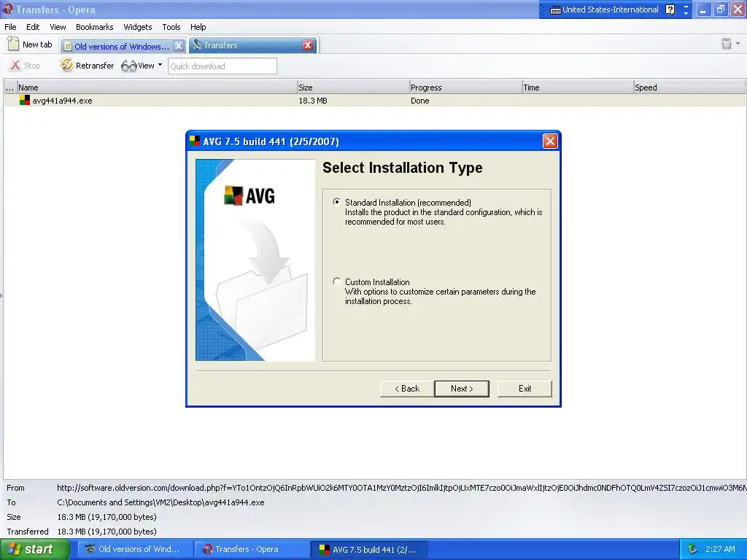Click the language bar help question icon
The image size is (747, 560).
[x=670, y=9]
